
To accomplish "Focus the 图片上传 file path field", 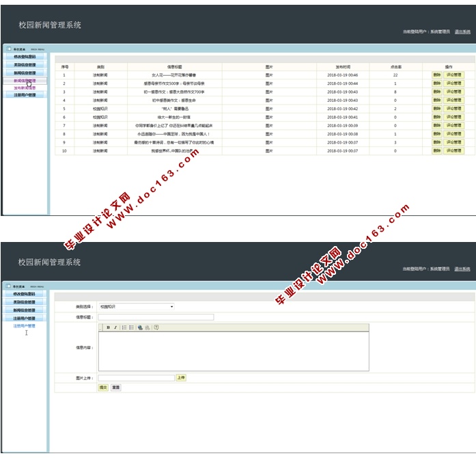I will click(x=137, y=378).
